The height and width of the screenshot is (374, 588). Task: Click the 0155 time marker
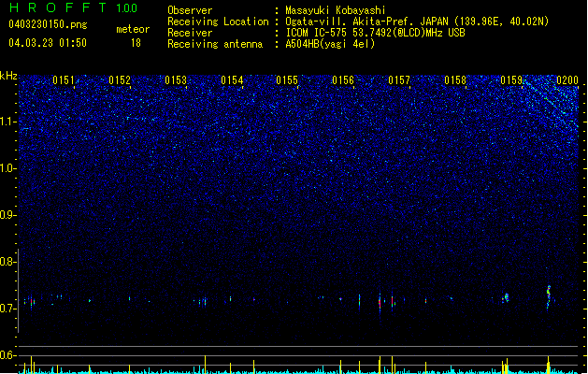[x=287, y=80]
